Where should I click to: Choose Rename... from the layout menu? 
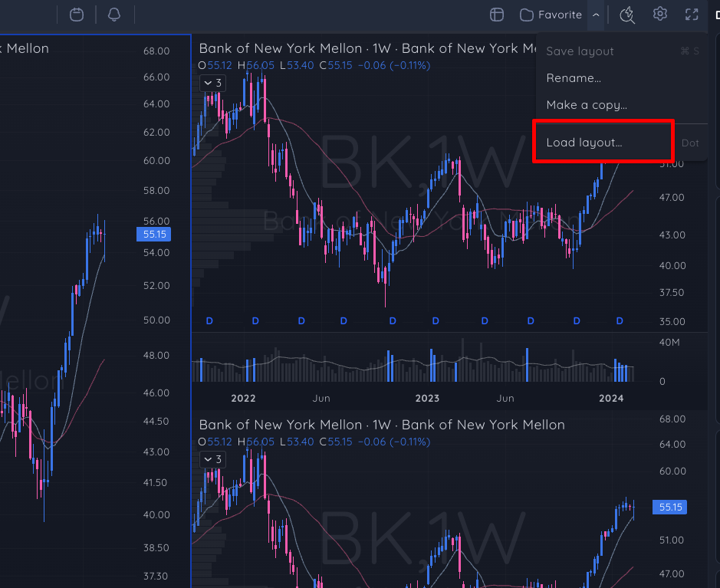tap(622, 78)
